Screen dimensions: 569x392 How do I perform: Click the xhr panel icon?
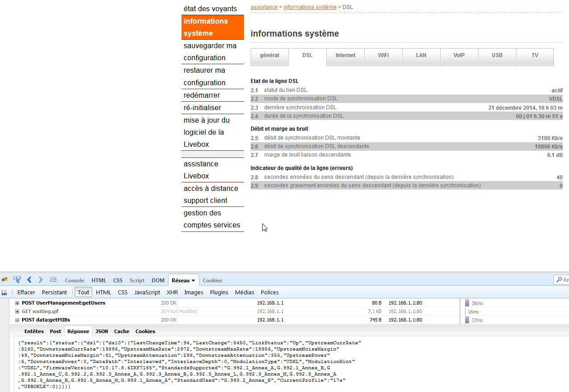click(x=4, y=292)
